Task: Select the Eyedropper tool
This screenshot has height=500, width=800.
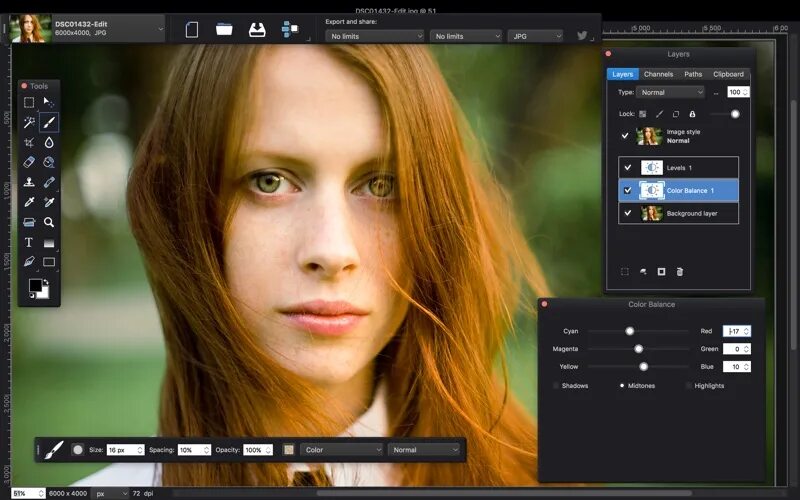Action: pyautogui.click(x=29, y=202)
